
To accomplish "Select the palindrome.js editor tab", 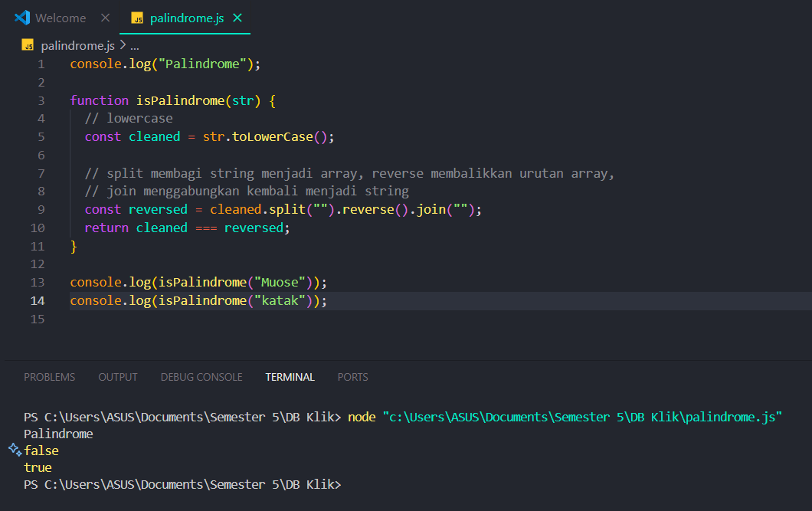I will click(x=186, y=18).
